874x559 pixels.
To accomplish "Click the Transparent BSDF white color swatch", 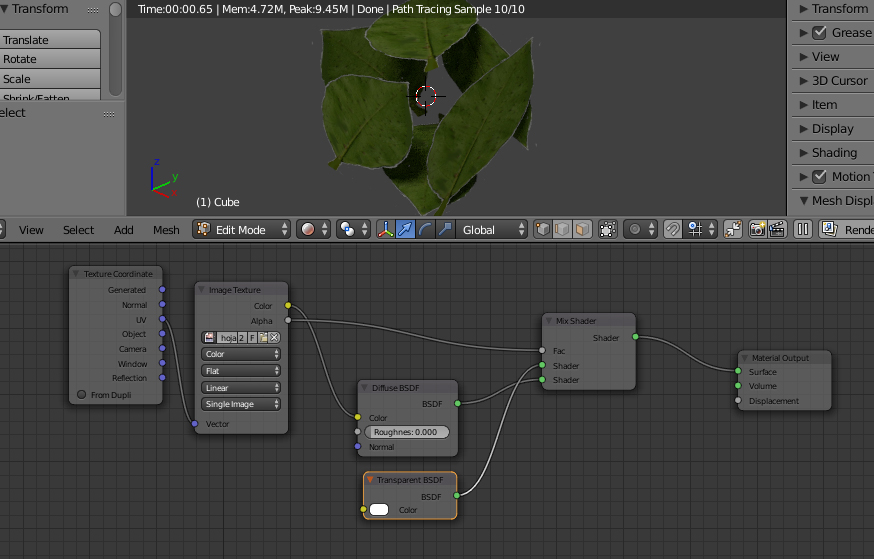I will pos(379,510).
